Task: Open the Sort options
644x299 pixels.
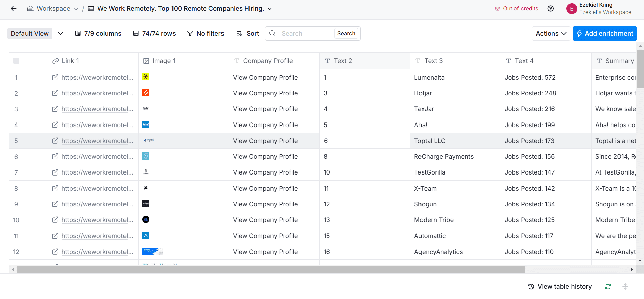Action: (248, 33)
